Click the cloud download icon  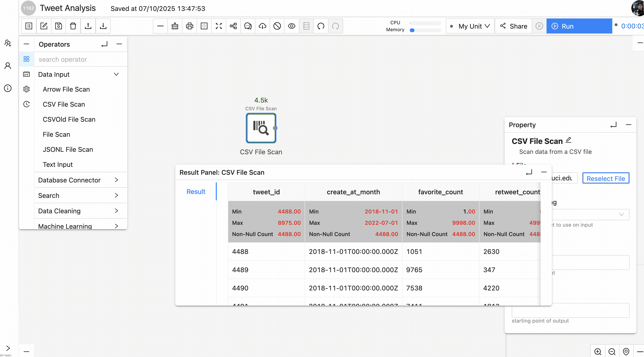262,26
